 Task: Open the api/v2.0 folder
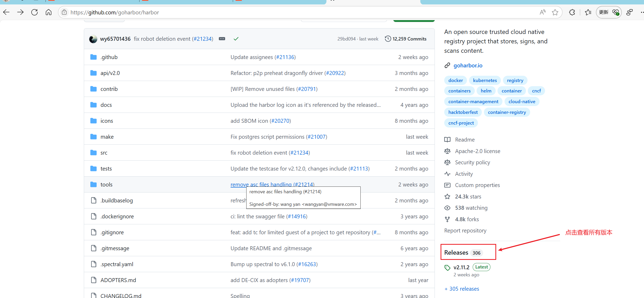coord(110,73)
